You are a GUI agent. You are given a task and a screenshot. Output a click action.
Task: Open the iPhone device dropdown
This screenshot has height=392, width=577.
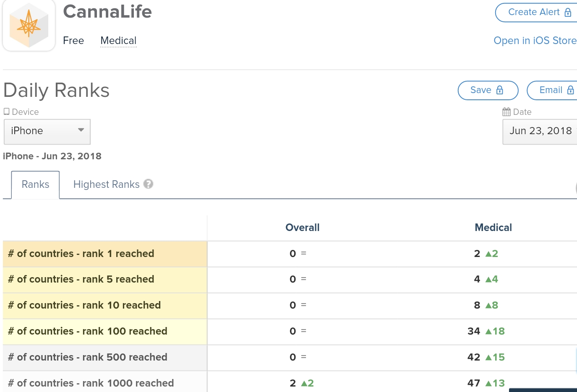47,131
